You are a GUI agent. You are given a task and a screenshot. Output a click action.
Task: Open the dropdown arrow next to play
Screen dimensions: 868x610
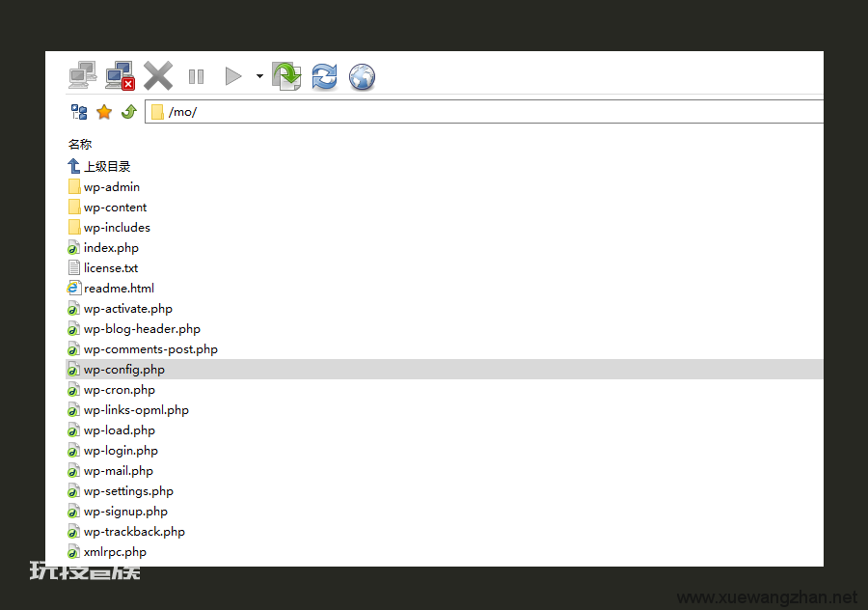tap(259, 76)
